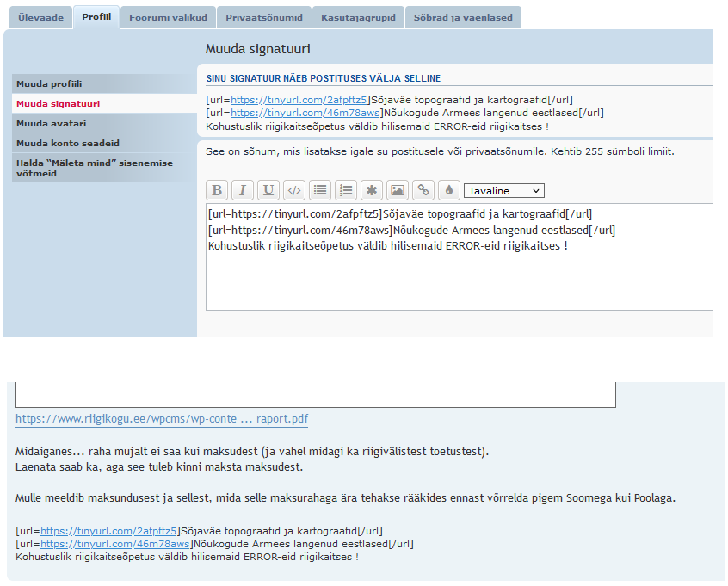This screenshot has width=728, height=586.
Task: Insert code tag with the code button
Action: click(294, 190)
